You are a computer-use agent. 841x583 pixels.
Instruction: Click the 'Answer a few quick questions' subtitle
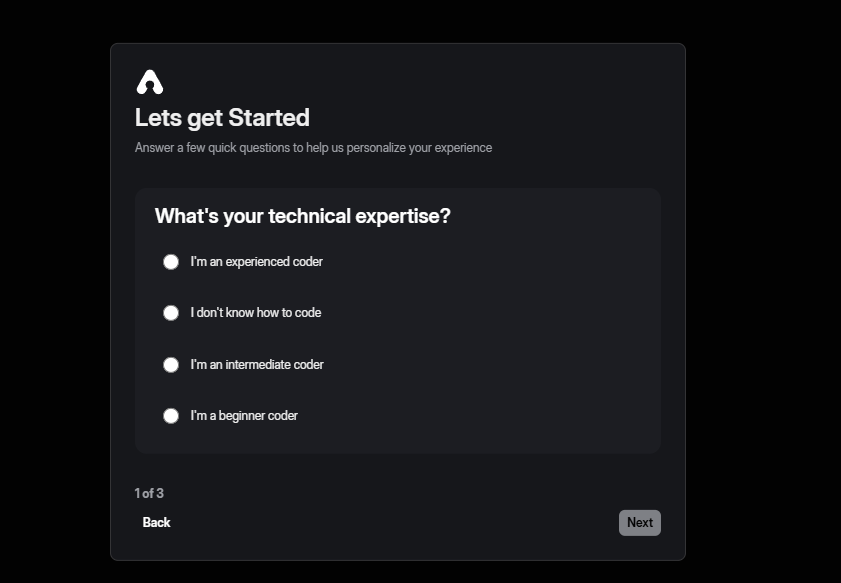(313, 148)
